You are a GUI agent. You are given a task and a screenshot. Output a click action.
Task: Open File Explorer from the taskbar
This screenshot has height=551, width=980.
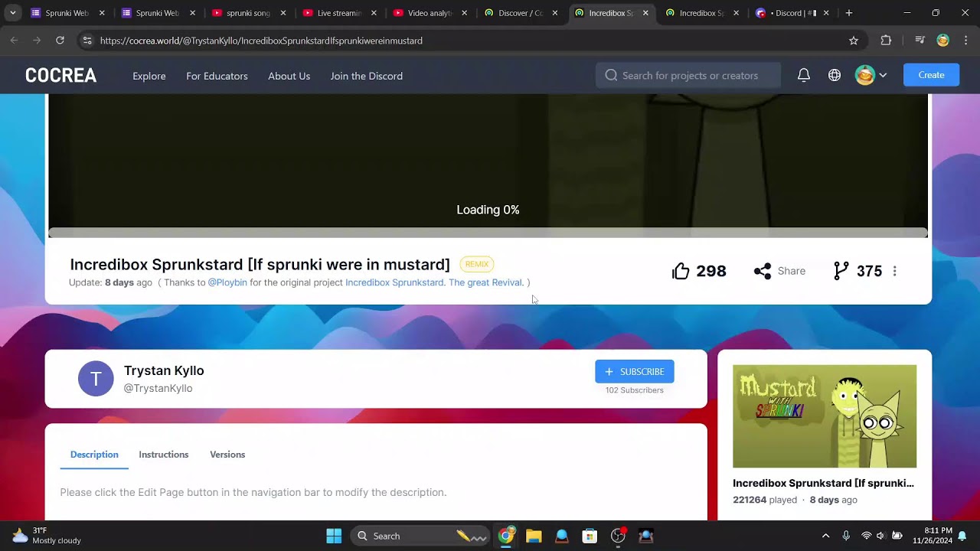click(x=534, y=536)
